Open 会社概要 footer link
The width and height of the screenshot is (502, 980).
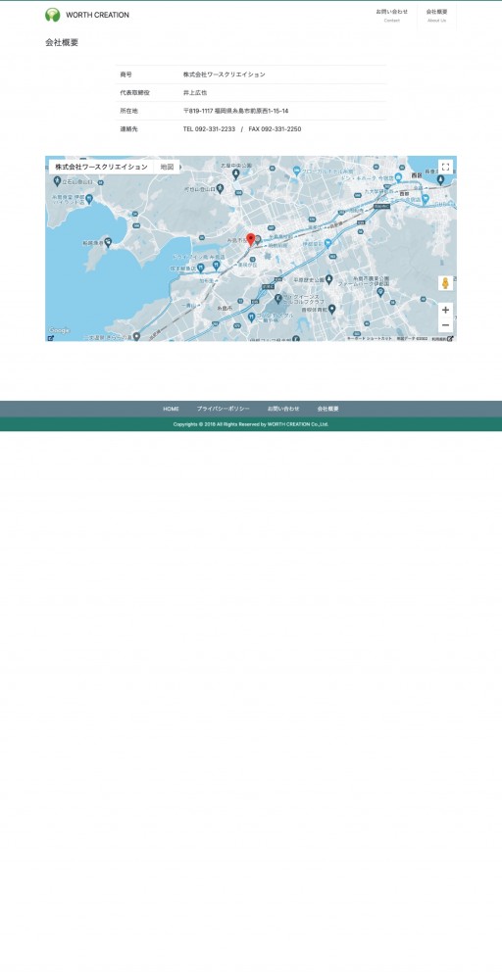click(327, 409)
